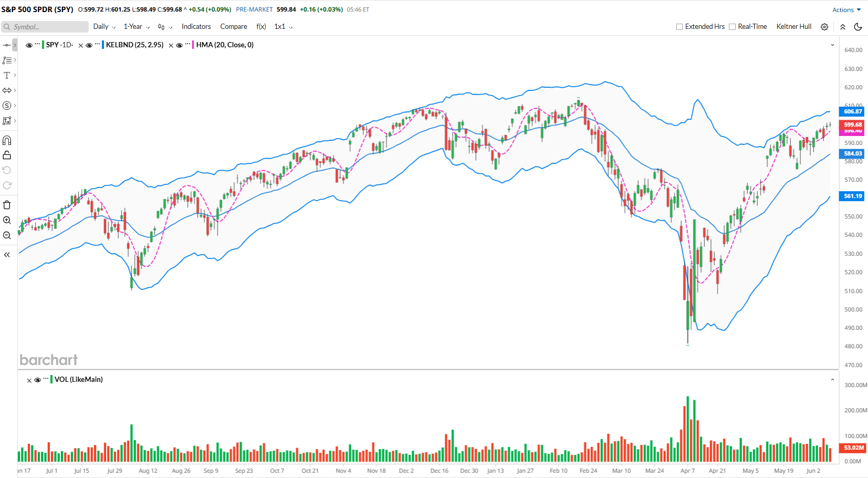Open the Daily frequency dropdown
The height and width of the screenshot is (478, 868).
click(x=104, y=27)
